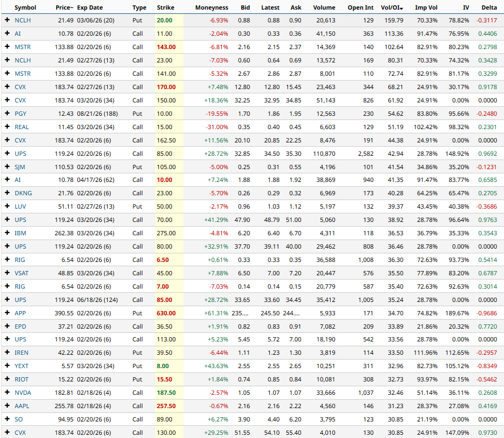
Task: Select the 110,870 volume cell
Action: (324, 154)
